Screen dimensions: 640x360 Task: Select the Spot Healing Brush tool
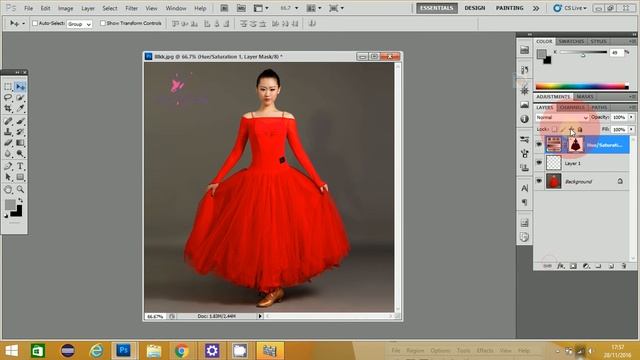point(8,121)
